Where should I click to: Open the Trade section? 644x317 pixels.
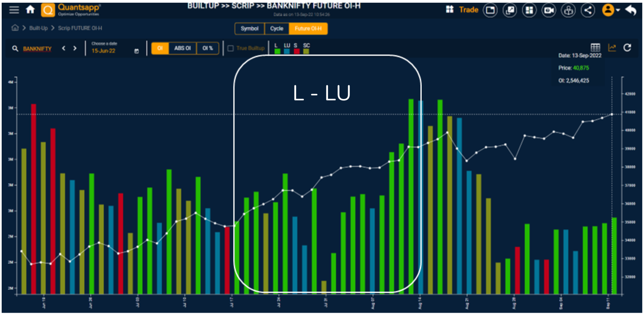click(x=469, y=10)
